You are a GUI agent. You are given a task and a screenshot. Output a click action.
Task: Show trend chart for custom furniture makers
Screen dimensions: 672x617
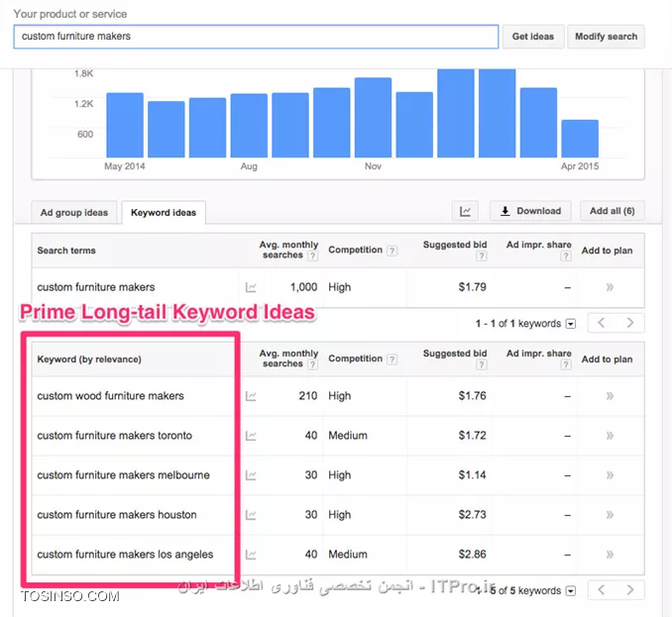pyautogui.click(x=251, y=287)
